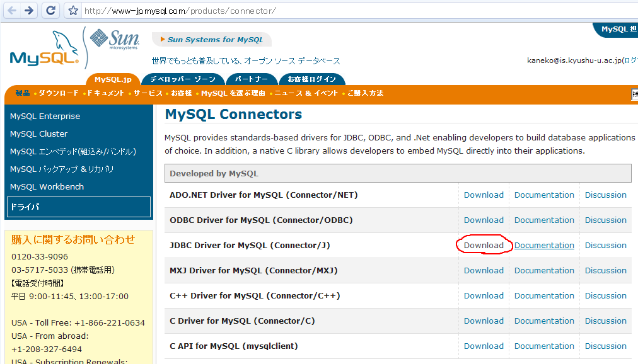Open Discussion for mysqlclient C API
This screenshot has width=638, height=364.
click(606, 346)
